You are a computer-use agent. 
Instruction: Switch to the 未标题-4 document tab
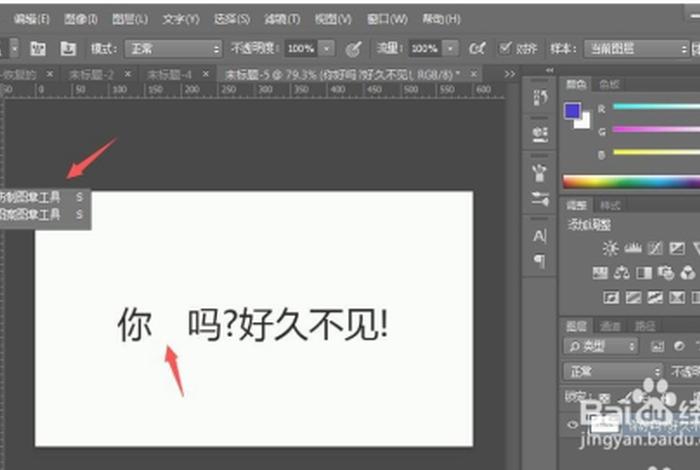[169, 75]
